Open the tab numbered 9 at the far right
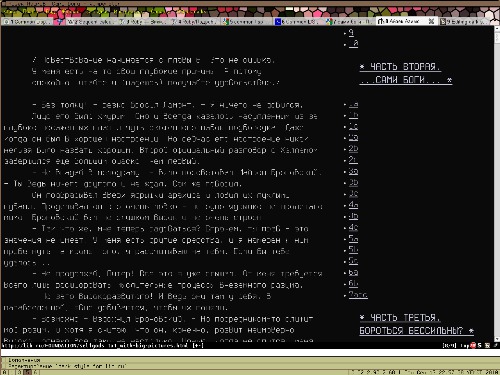This screenshot has width=500, height=375. point(464,22)
